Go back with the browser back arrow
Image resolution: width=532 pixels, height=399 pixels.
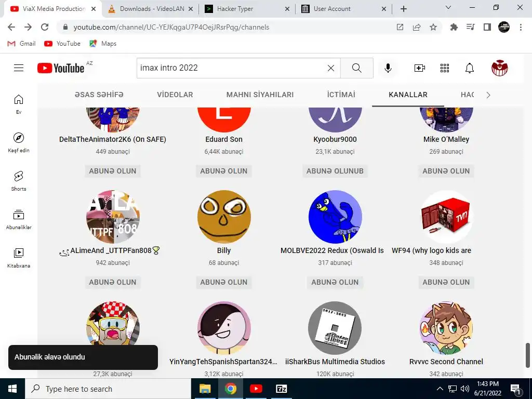pyautogui.click(x=11, y=27)
